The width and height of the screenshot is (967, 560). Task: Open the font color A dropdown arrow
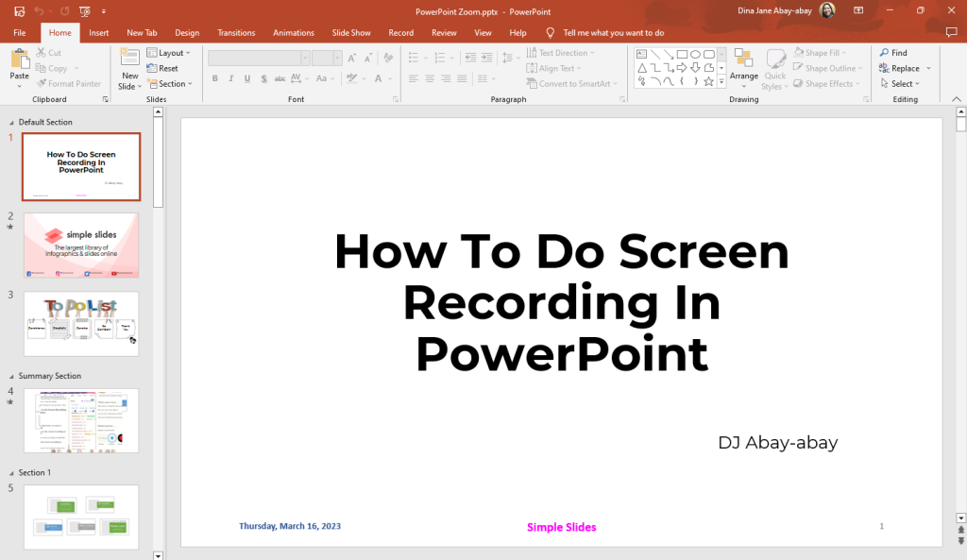tap(390, 79)
